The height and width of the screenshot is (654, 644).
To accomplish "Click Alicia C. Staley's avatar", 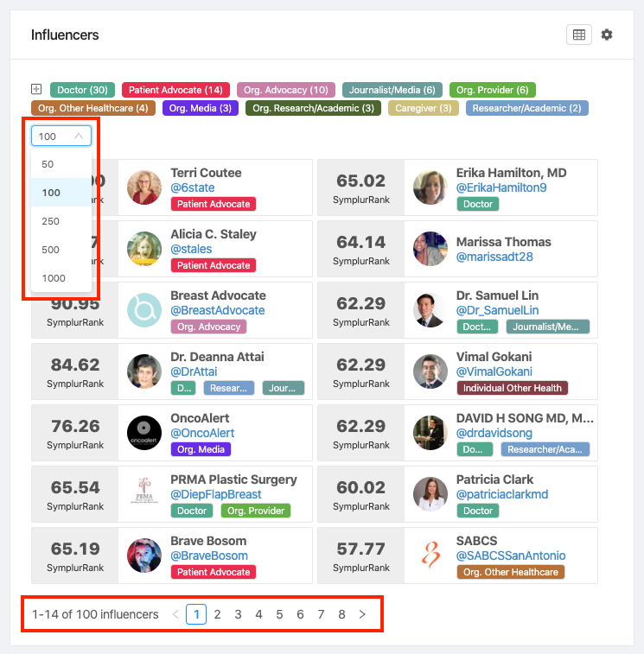I will click(x=144, y=249).
